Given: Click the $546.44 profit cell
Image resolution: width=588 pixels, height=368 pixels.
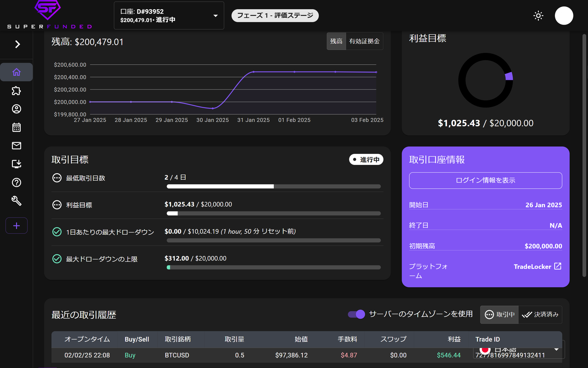Looking at the screenshot, I should [x=449, y=355].
